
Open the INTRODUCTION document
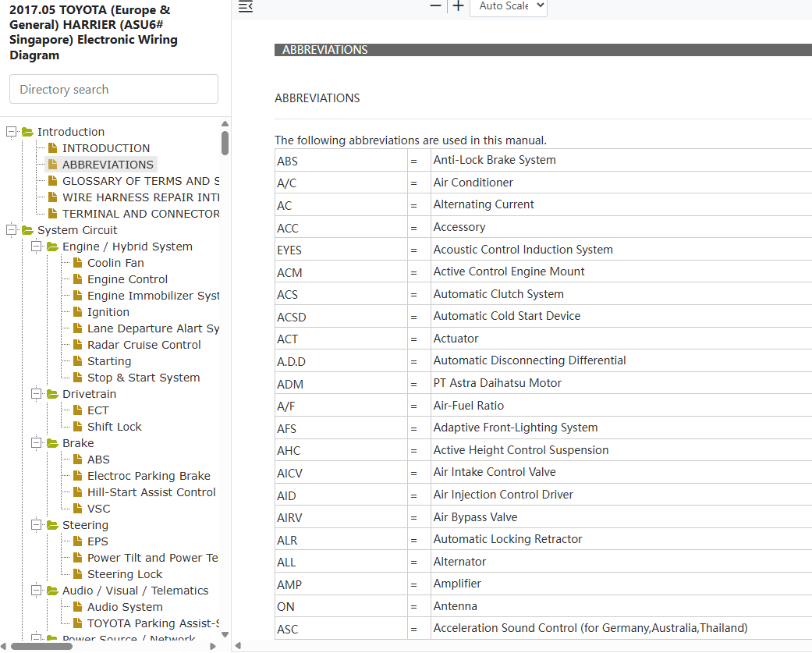[x=105, y=148]
